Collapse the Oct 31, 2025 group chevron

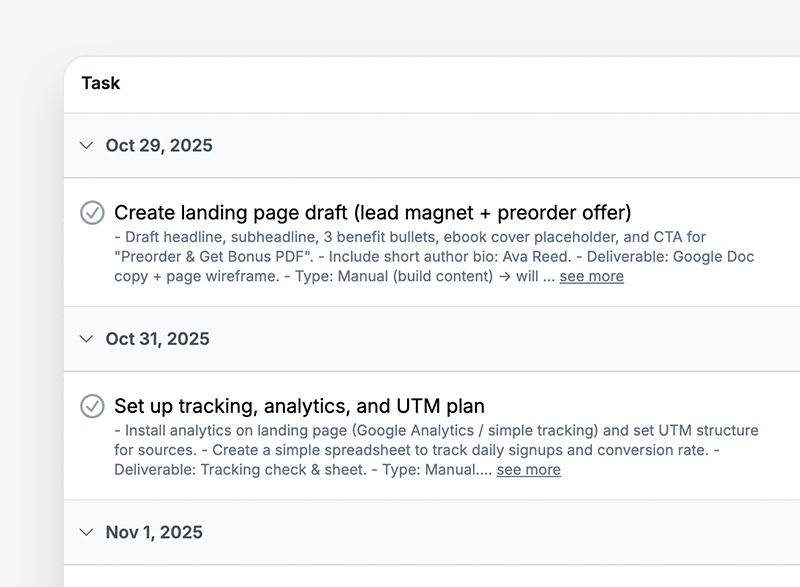click(86, 339)
